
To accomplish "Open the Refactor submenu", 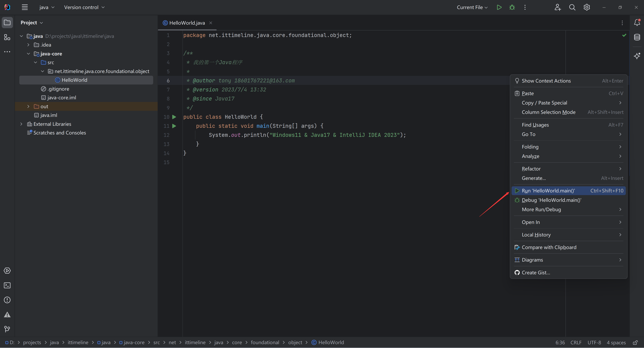I will point(569,169).
